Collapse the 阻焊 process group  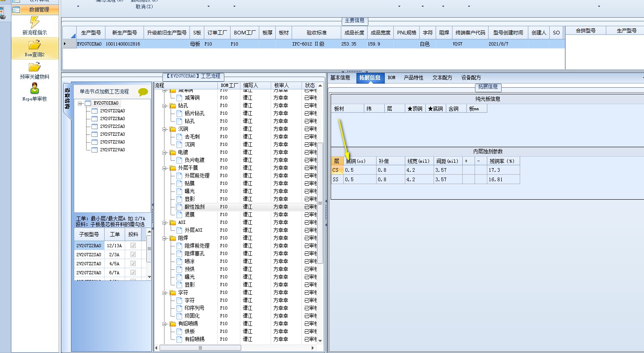click(x=165, y=238)
